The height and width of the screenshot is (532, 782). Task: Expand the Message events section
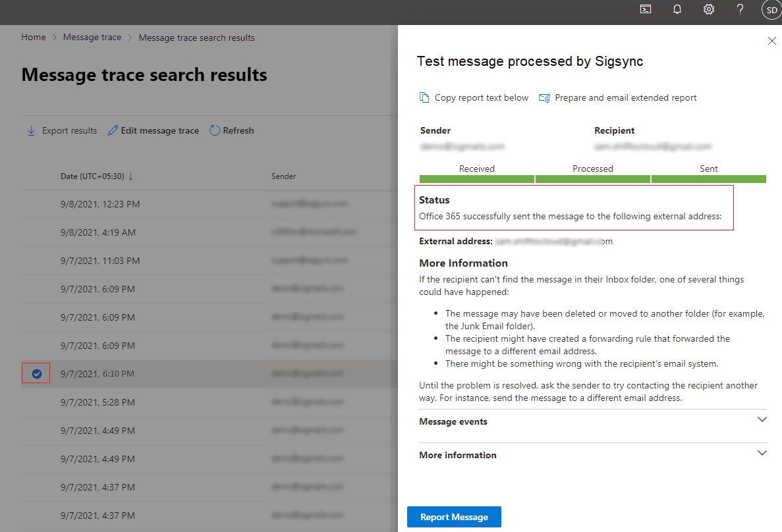coord(762,420)
